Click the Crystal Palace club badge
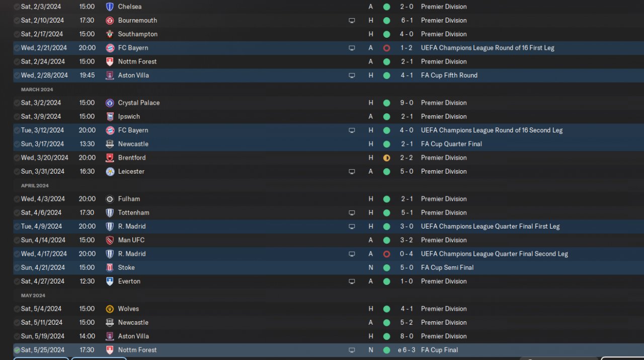Image resolution: width=644 pixels, height=360 pixels. [x=110, y=103]
